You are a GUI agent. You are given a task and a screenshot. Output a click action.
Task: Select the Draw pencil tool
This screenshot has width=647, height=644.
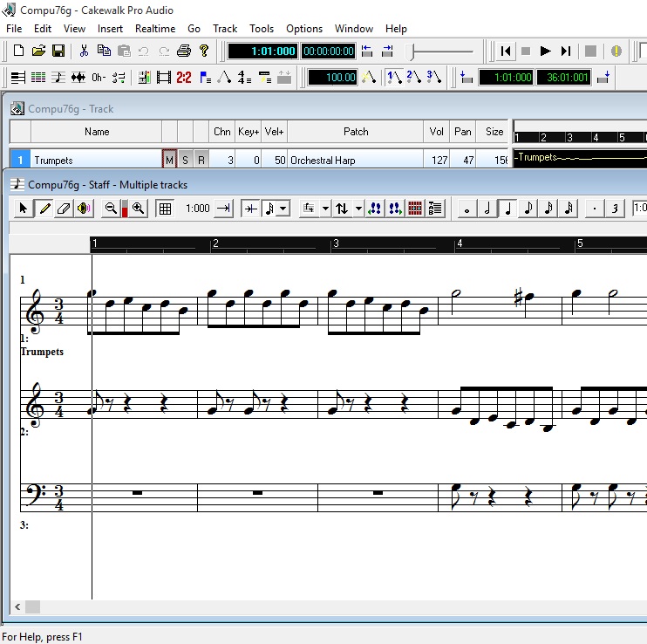tap(44, 209)
